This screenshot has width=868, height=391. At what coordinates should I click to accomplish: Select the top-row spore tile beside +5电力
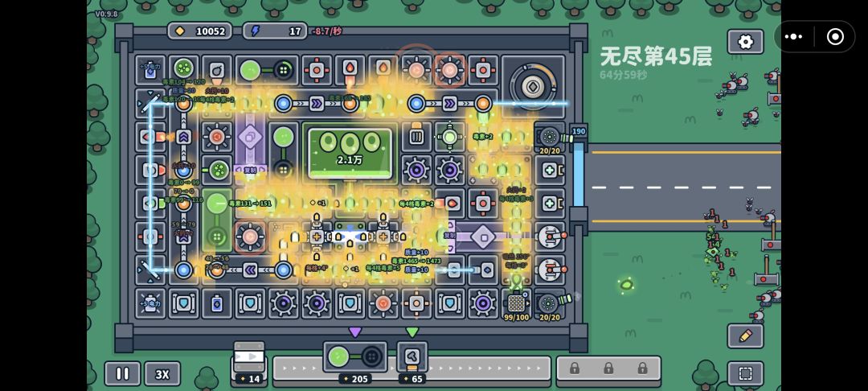coord(183,68)
